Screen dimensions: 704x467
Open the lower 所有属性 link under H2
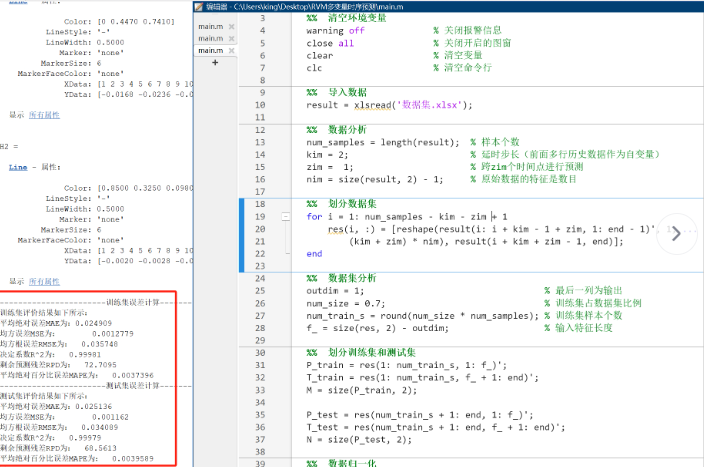[44, 282]
